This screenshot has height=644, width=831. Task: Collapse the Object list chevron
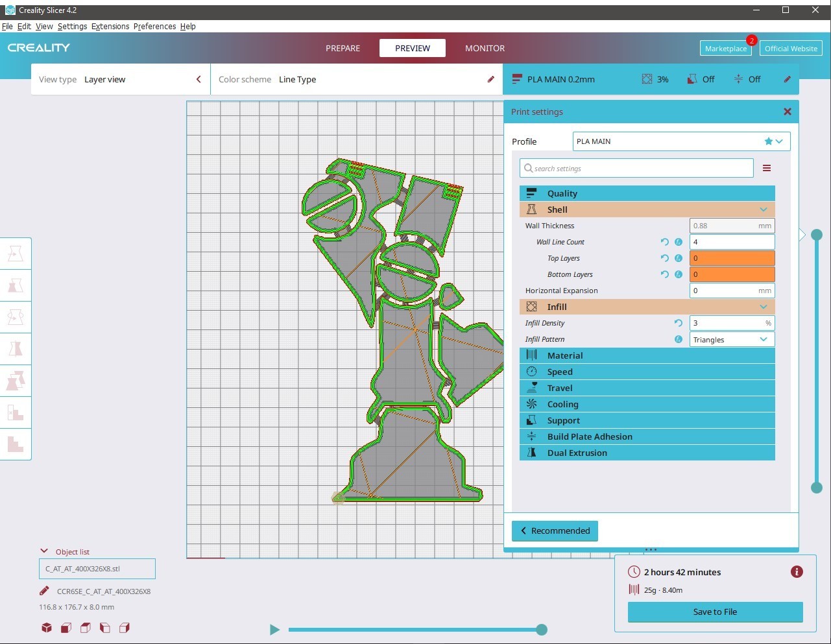44,551
